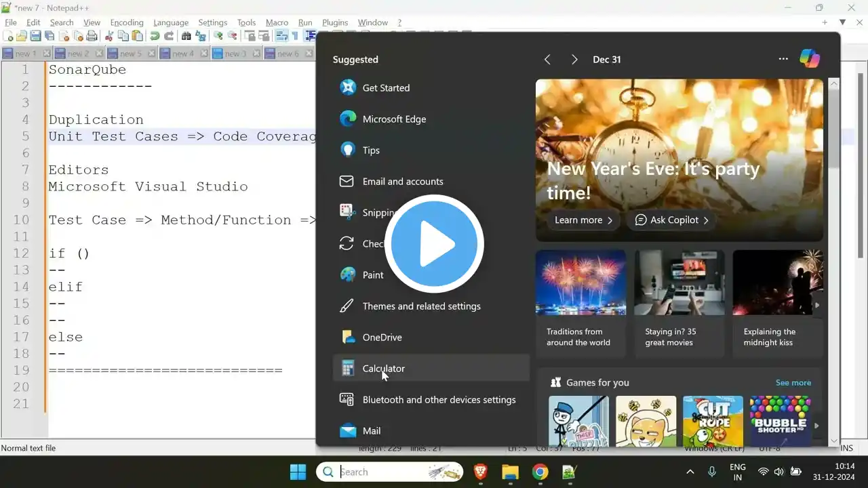This screenshot has height=488, width=868.
Task: Open Brave browser from the taskbar
Action: tap(480, 472)
